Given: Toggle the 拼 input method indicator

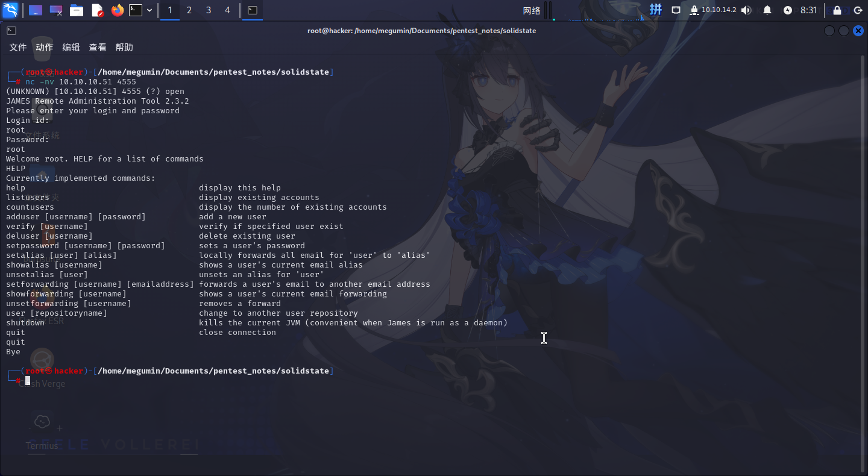Looking at the screenshot, I should tap(655, 10).
